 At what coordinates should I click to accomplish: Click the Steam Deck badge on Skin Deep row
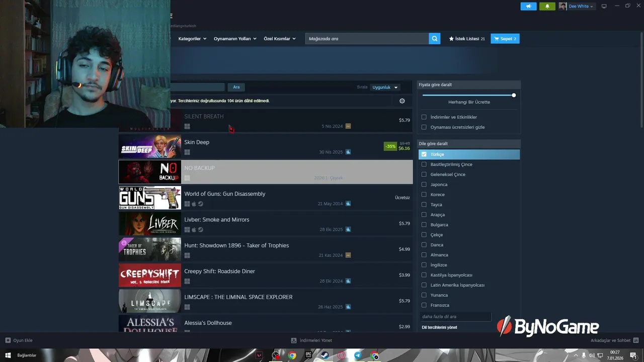348,152
